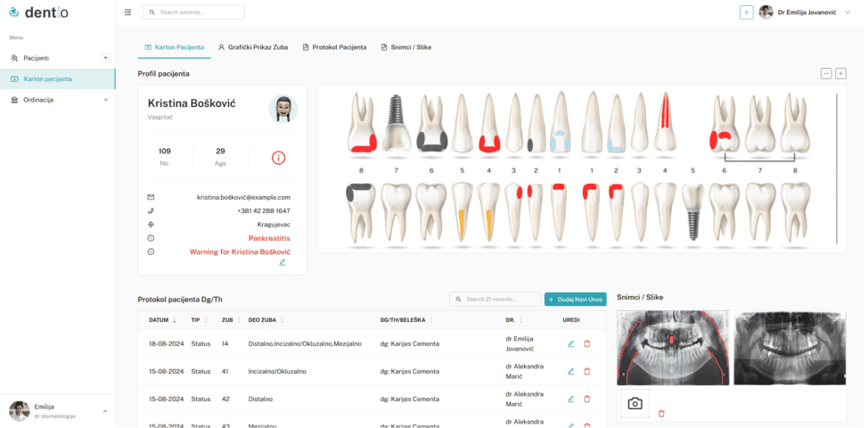Switch to Grafički Prikaz Zuba tab
868x428 pixels.
253,47
